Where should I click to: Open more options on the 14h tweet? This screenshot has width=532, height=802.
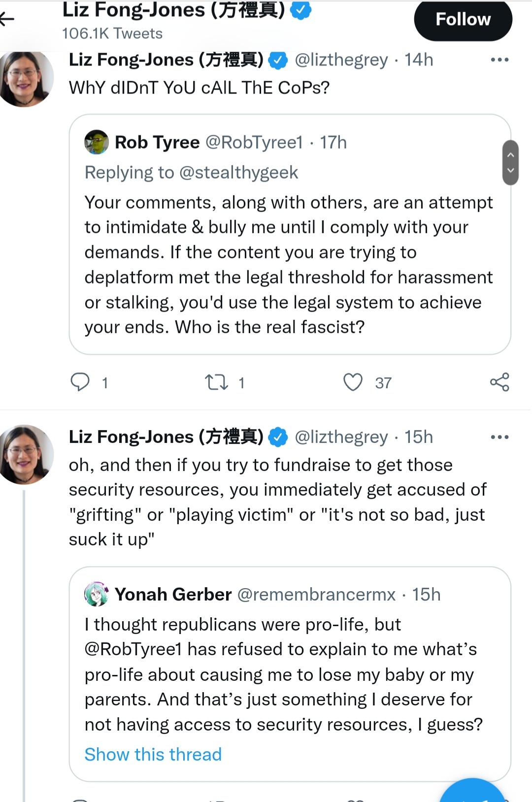click(499, 60)
